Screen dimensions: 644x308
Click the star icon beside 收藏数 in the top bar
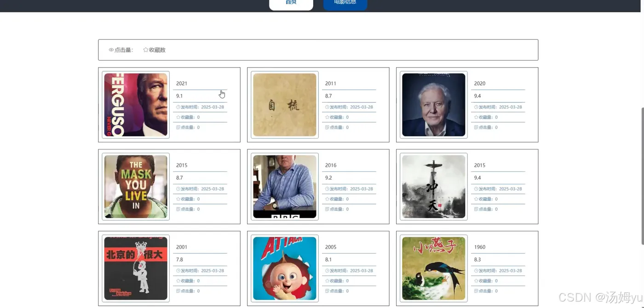pyautogui.click(x=146, y=50)
